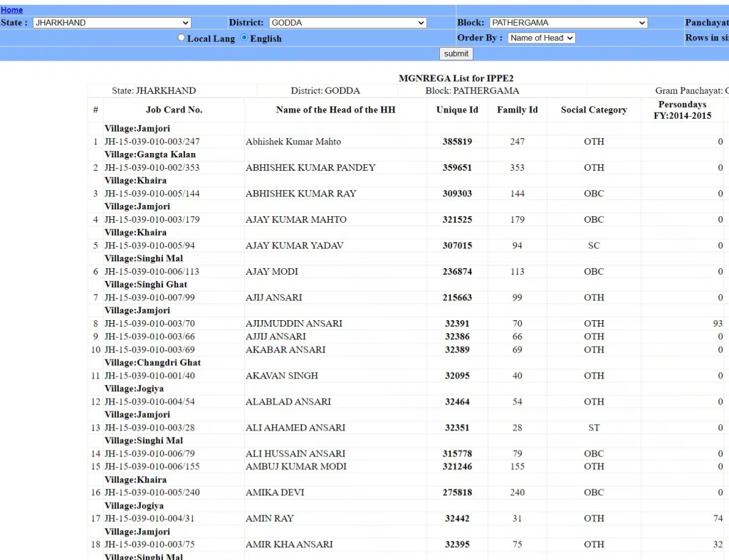Click job card JH-15-039-010-005/144
The height and width of the screenshot is (560, 729).
pos(152,194)
